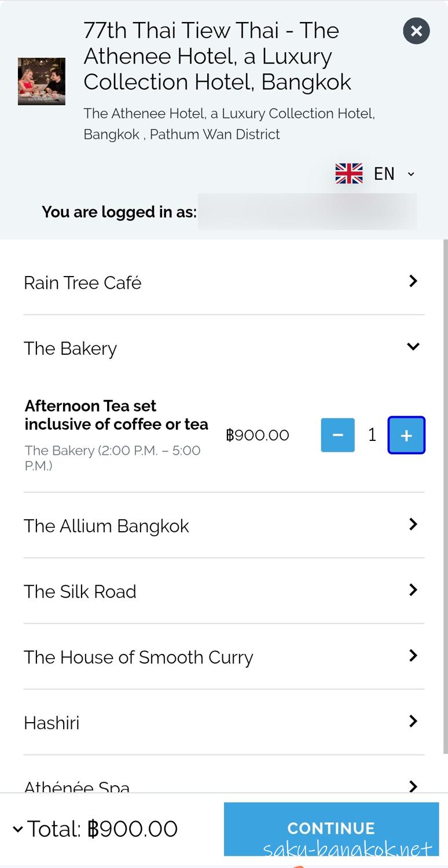This screenshot has width=448, height=868.
Task: Decrease Afternoon Tea quantity with minus
Action: [x=338, y=435]
